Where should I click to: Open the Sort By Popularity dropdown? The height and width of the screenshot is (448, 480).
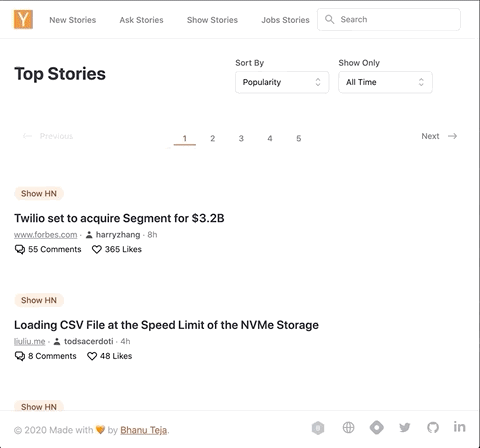282,82
